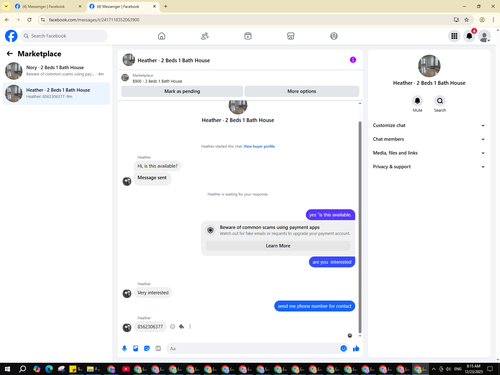Click More options button
The image size is (500, 375).
(302, 91)
